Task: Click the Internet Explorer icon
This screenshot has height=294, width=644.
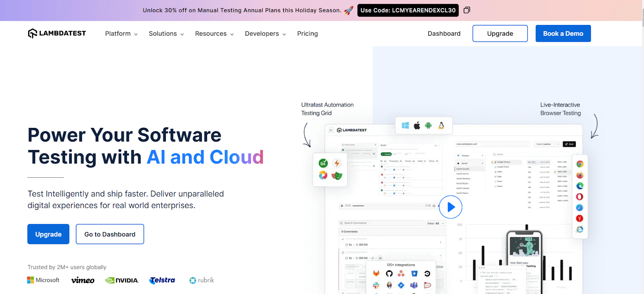Action: tap(580, 229)
